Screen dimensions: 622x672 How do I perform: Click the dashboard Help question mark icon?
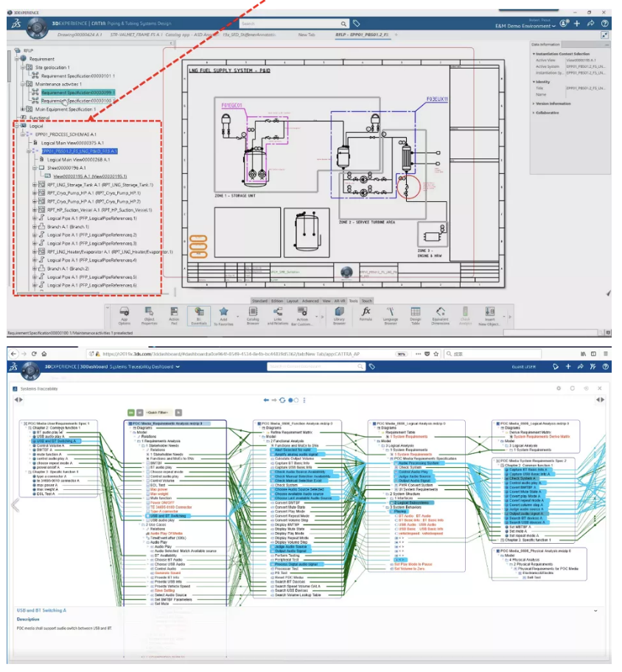tap(605, 366)
